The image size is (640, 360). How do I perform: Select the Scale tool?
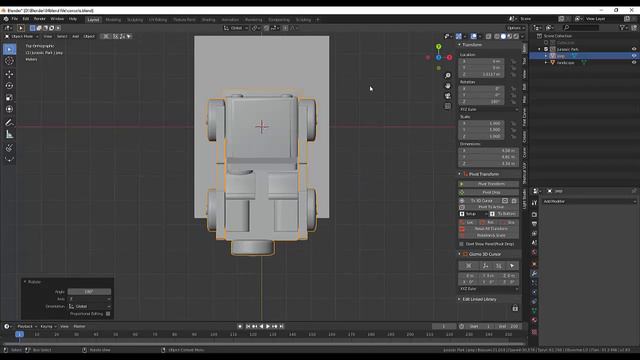(x=9, y=98)
